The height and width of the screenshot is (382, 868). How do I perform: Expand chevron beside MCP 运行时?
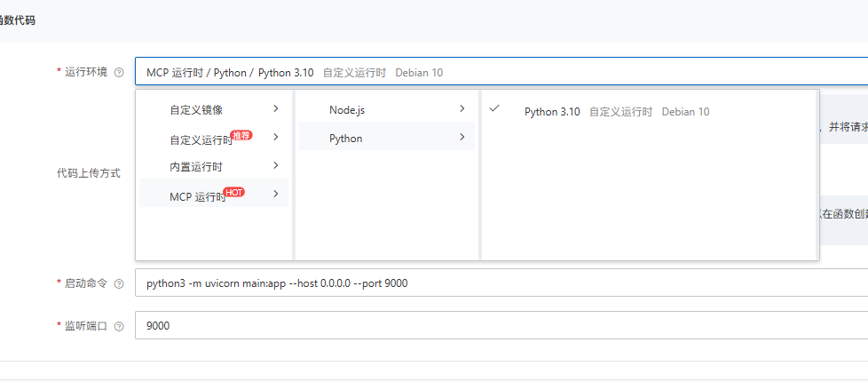[x=276, y=194]
